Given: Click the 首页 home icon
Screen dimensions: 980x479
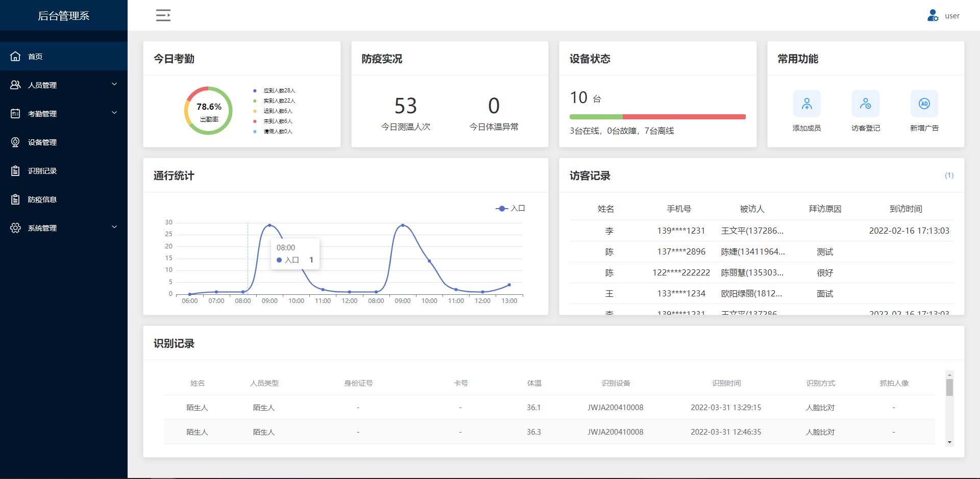Looking at the screenshot, I should [15, 56].
